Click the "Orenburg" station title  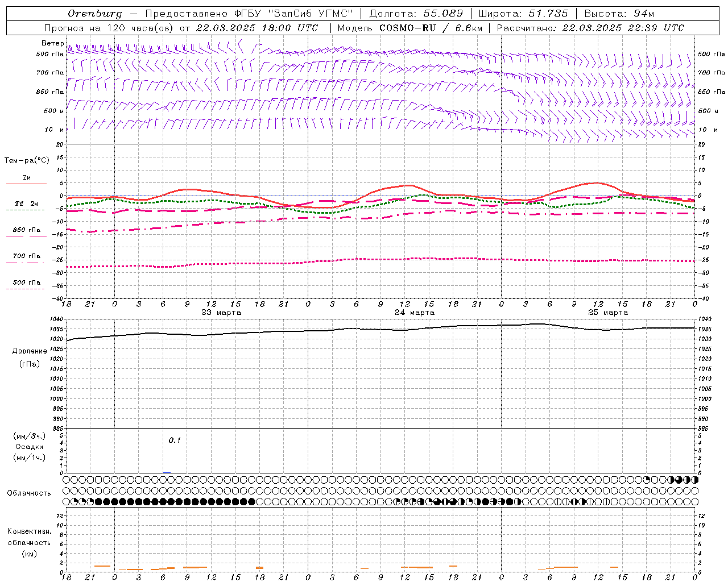point(94,14)
